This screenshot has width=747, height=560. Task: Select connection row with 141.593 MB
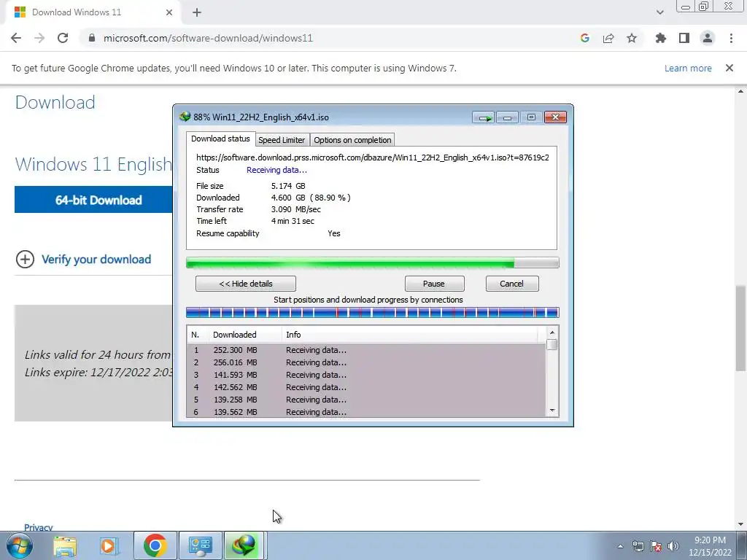pos(366,375)
